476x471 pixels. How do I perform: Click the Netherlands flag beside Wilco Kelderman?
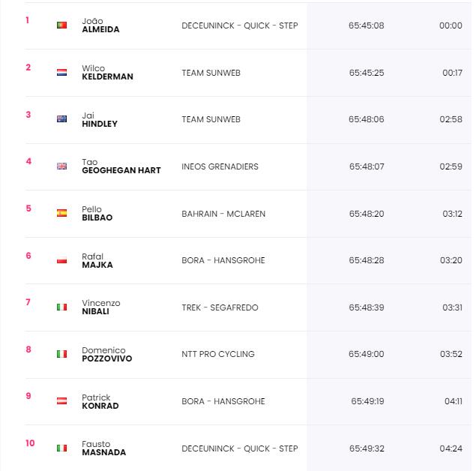click(x=62, y=72)
